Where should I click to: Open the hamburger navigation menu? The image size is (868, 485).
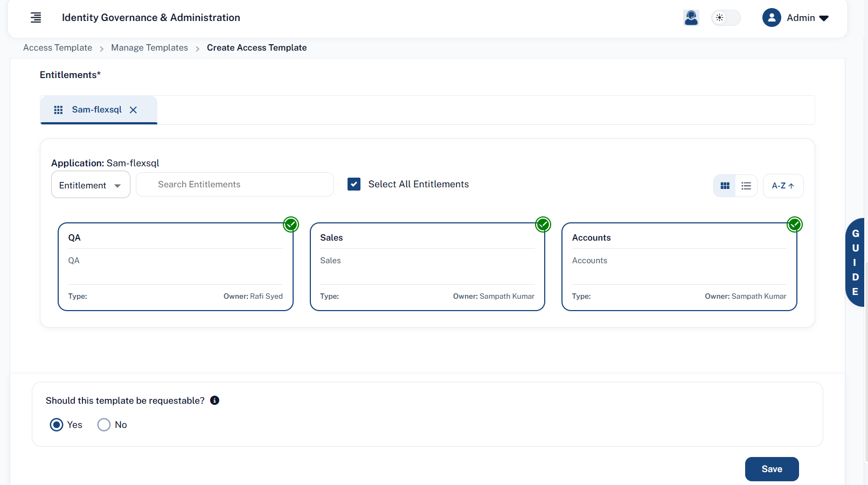point(36,18)
